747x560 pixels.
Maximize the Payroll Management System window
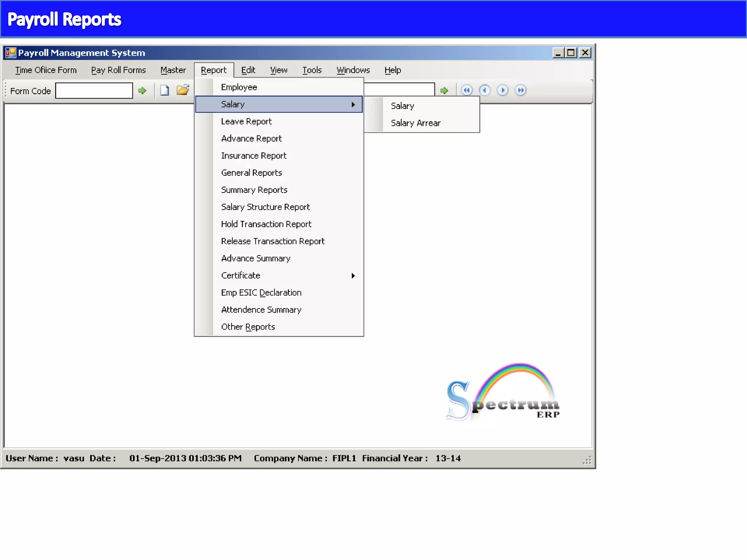click(x=571, y=53)
